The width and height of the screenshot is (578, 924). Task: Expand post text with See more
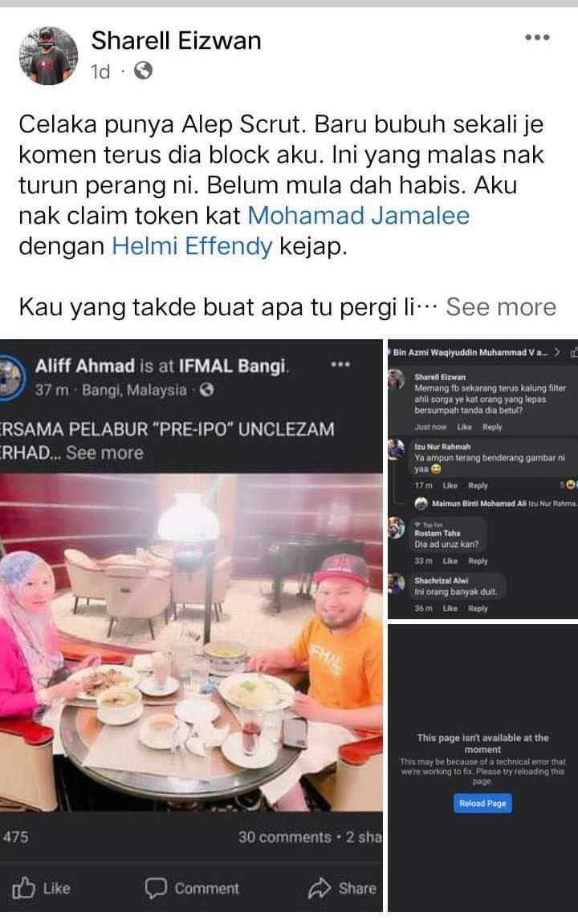(x=501, y=307)
